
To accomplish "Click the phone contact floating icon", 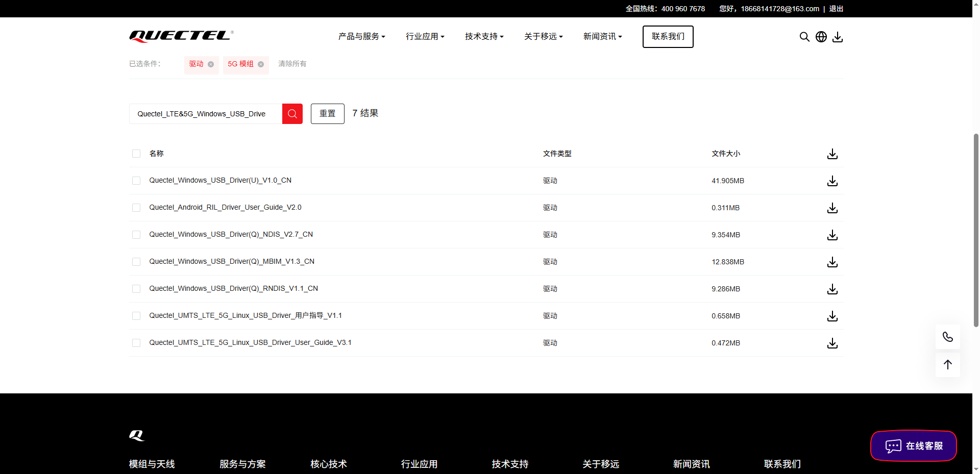I will [x=948, y=337].
